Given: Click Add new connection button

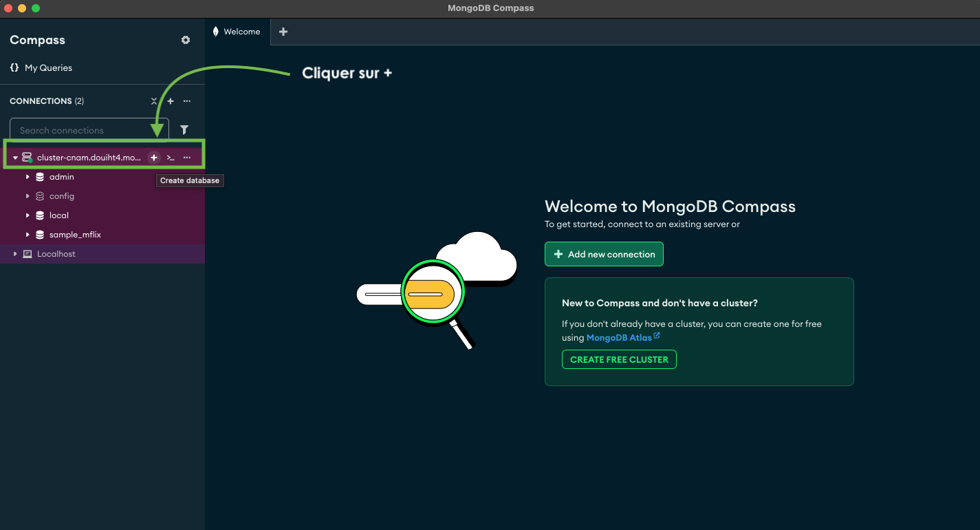Looking at the screenshot, I should coord(604,254).
